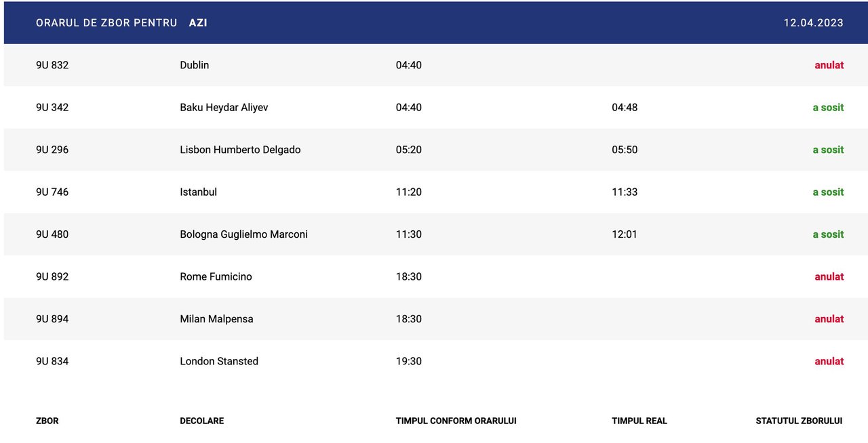
Task: Click Bologna Guglielmo Marconi destination
Action: pyautogui.click(x=243, y=234)
